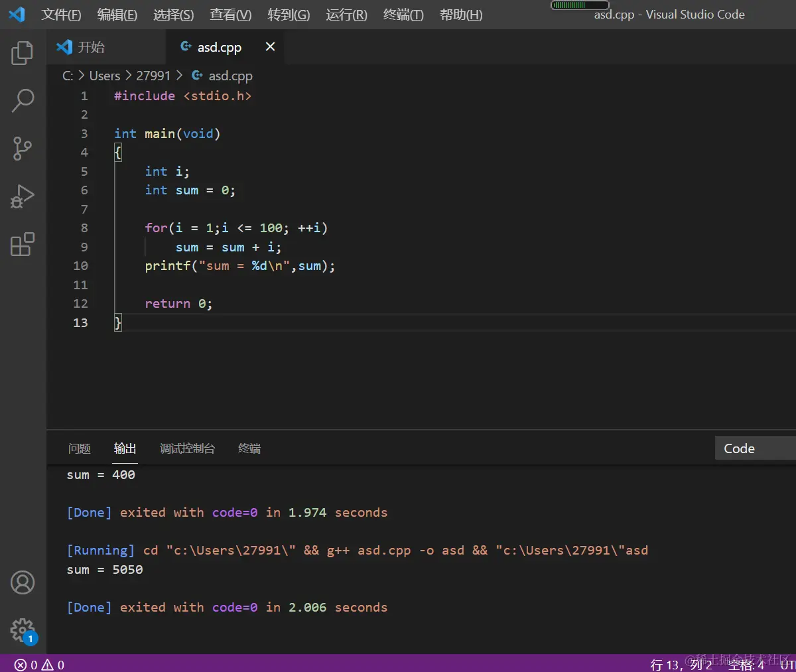Open the Explorer view in activity bar
This screenshot has width=796, height=672.
pos(23,53)
